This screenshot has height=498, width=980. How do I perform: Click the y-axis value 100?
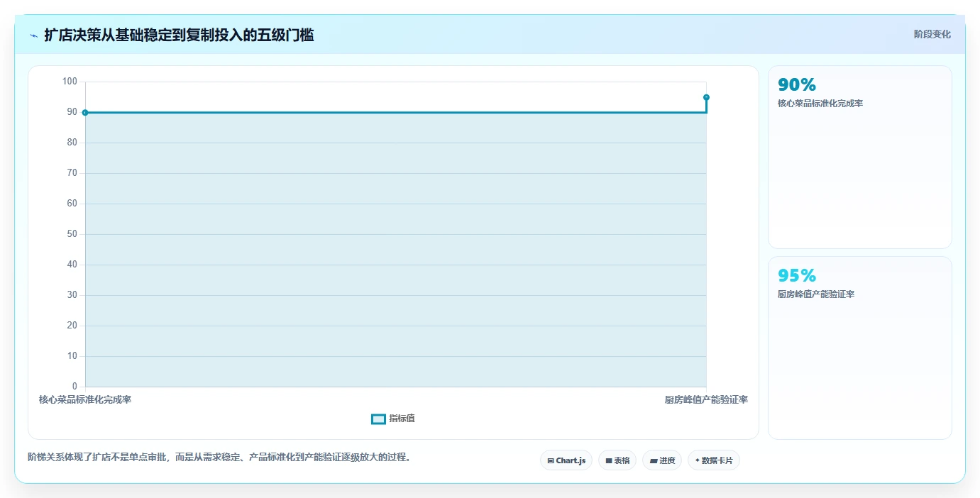pyautogui.click(x=70, y=82)
